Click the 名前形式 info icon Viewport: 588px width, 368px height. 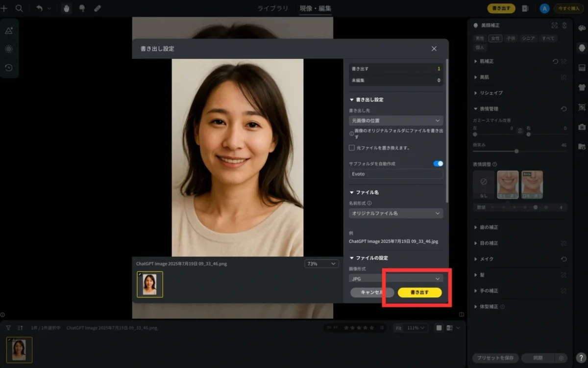click(369, 203)
